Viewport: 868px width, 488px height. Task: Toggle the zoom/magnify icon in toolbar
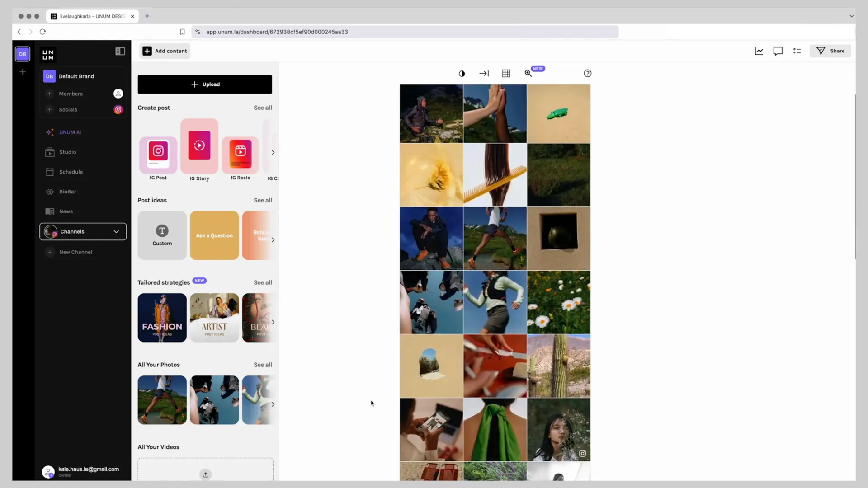point(528,73)
